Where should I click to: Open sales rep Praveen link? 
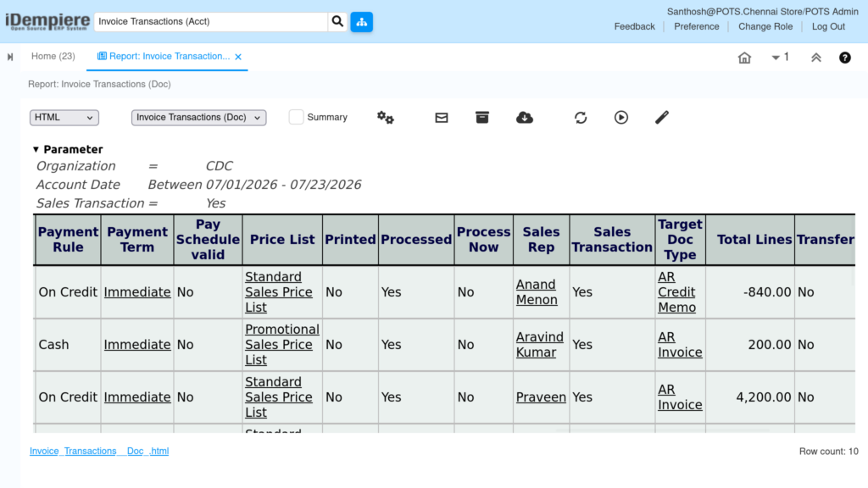pos(541,397)
